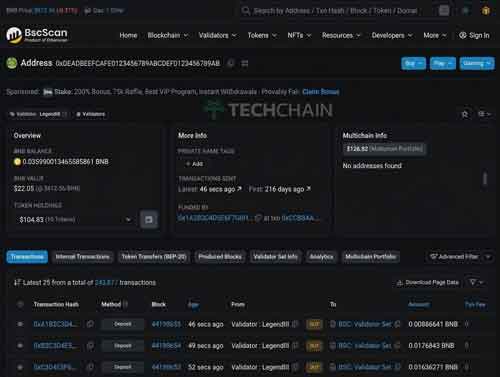This screenshot has height=377, width=500.
Task: Open the Play dropdown button
Action: click(443, 63)
